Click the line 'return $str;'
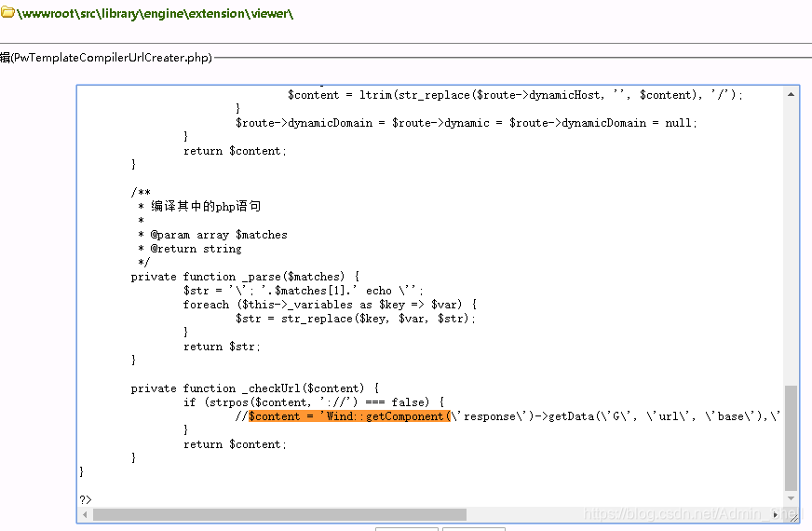Image resolution: width=812 pixels, height=531 pixels. point(222,346)
